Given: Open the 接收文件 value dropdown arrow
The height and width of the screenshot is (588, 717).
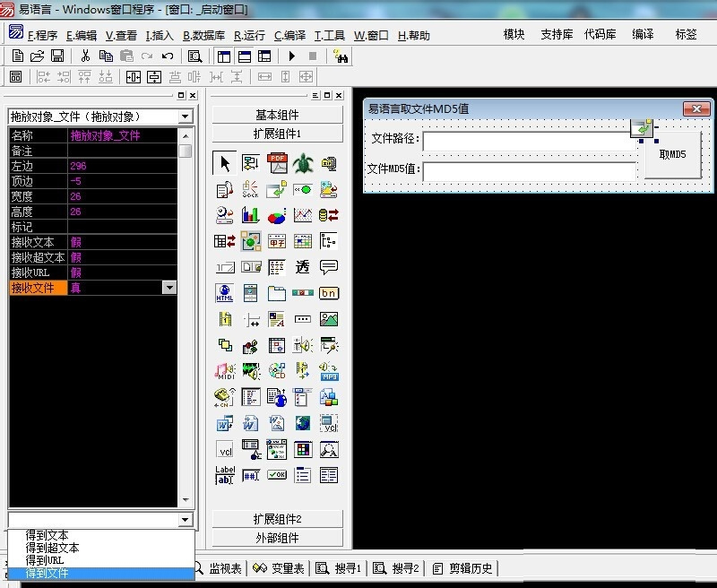Looking at the screenshot, I should [x=168, y=288].
